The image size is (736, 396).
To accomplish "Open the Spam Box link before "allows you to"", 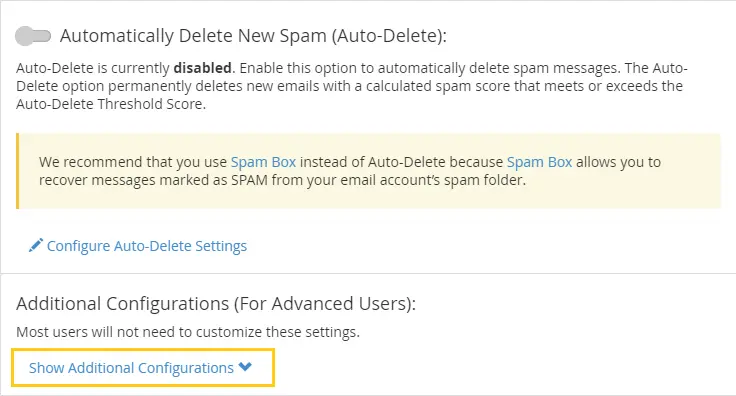I will (539, 162).
